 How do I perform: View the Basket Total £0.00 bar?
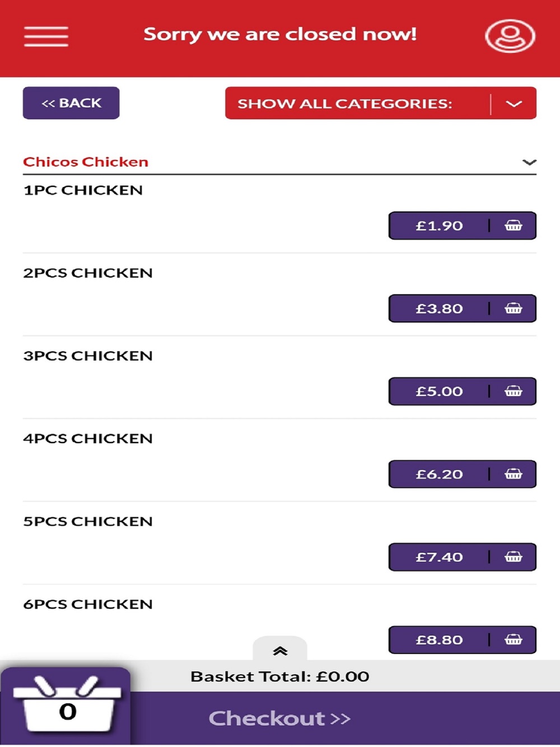coord(280,676)
